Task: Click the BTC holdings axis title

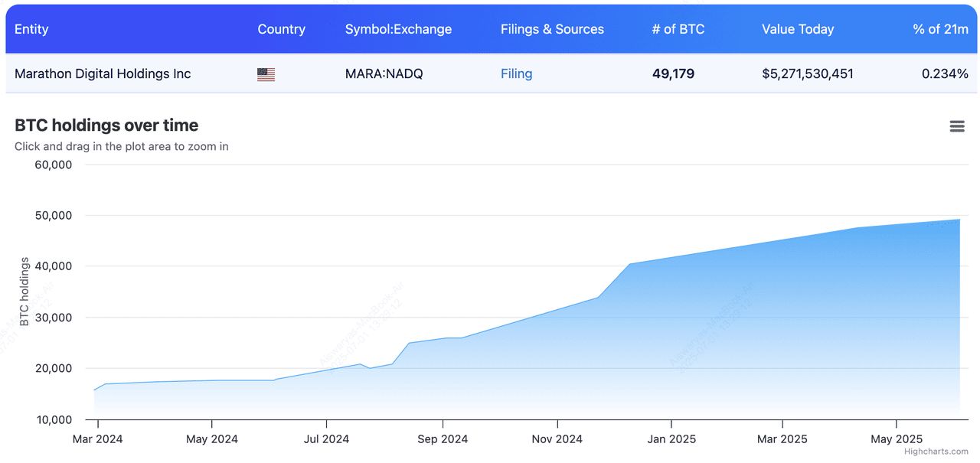Action: [26, 292]
